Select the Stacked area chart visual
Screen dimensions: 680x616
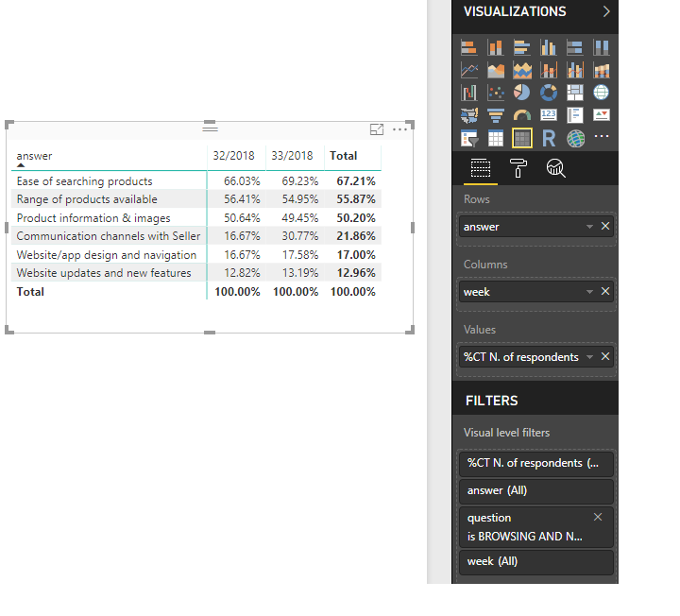522,70
